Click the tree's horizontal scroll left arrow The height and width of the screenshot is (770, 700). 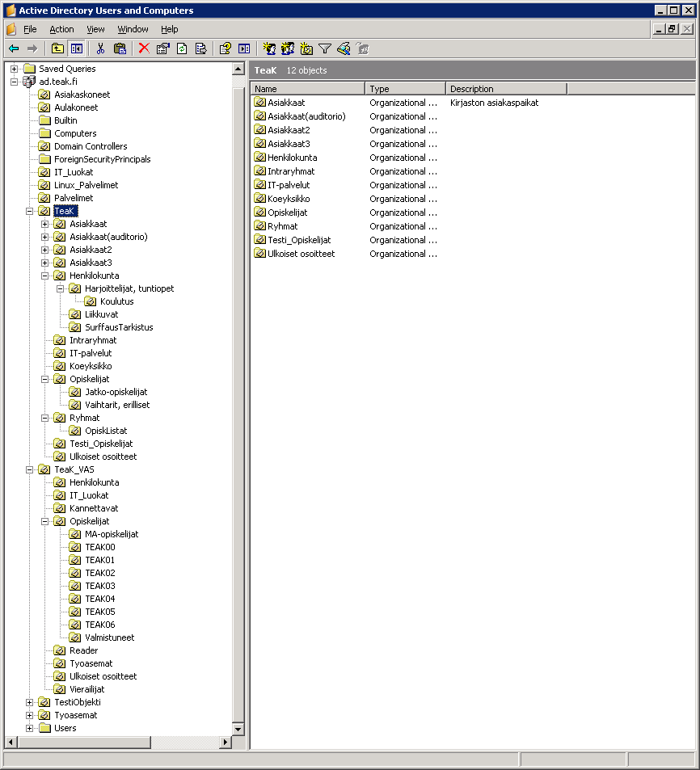[x=11, y=742]
